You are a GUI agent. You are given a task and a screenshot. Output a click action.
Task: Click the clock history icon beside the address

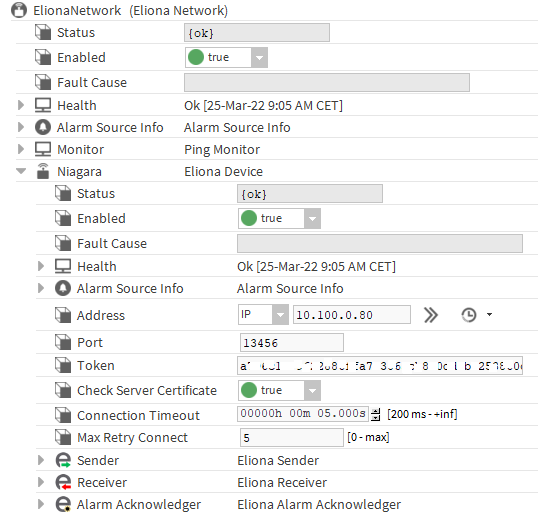point(469,315)
